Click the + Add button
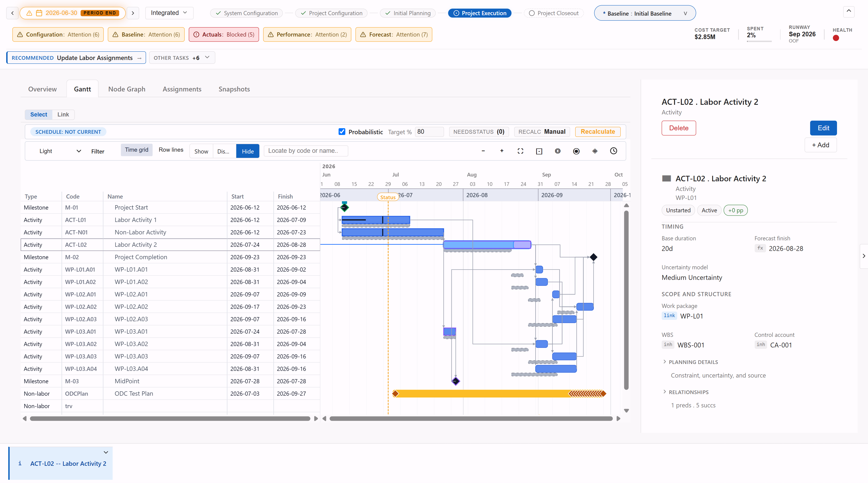Screen dimensions: 868x483 click(820, 145)
